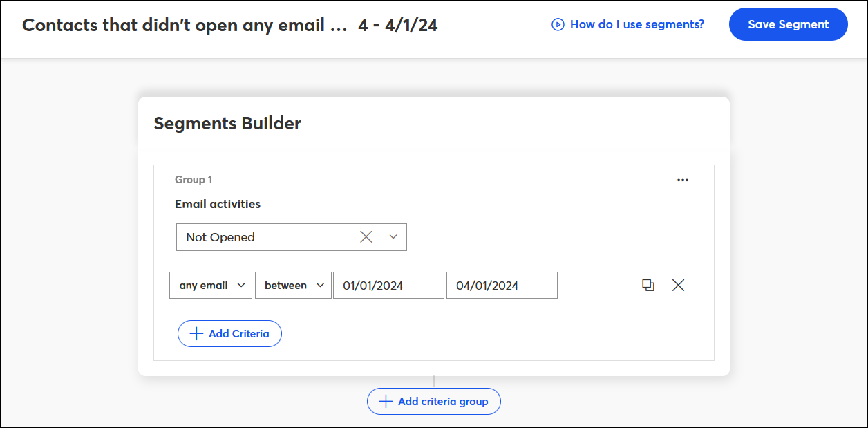Duplicate the any email criteria row
This screenshot has height=428, width=868.
[x=648, y=285]
